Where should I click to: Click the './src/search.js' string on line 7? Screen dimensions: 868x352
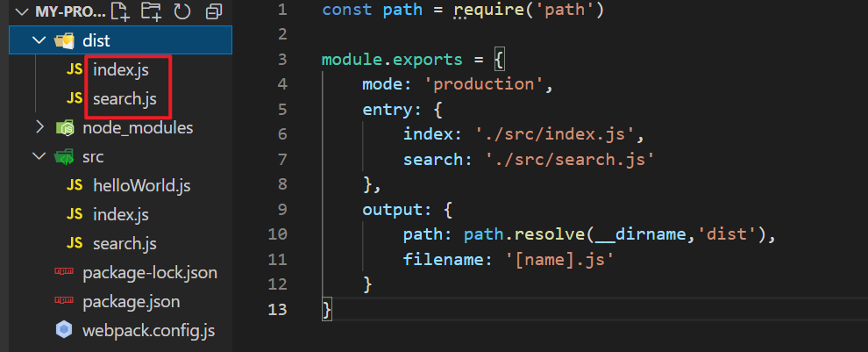(570, 160)
